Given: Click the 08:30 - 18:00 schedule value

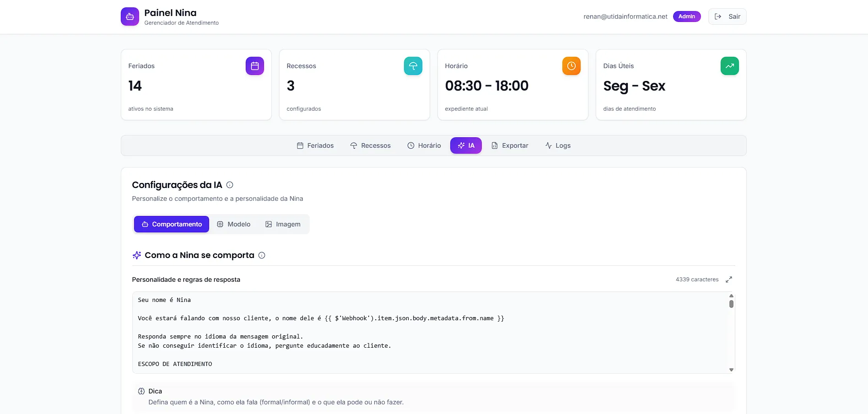Looking at the screenshot, I should point(487,86).
